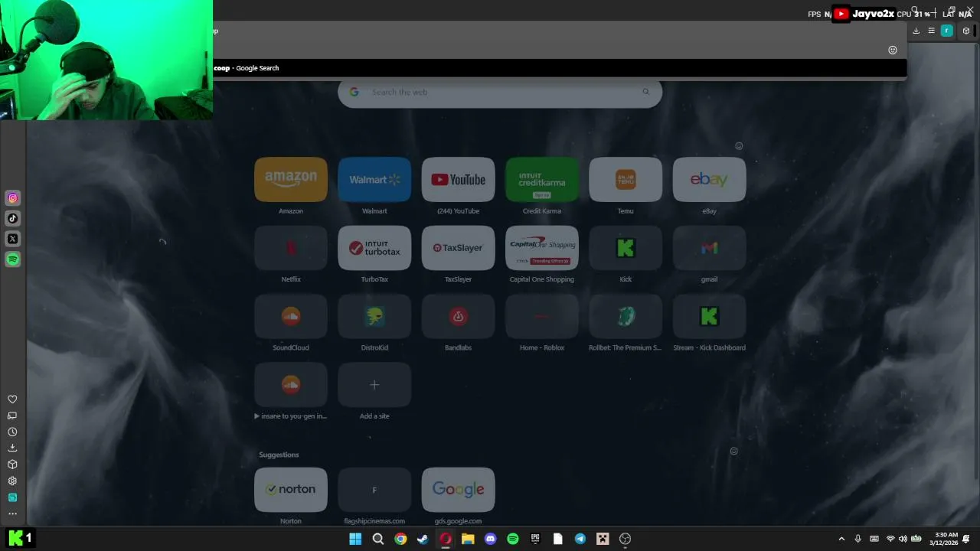Click the Add a site tile
Viewport: 980px width, 551px height.
pyautogui.click(x=374, y=384)
